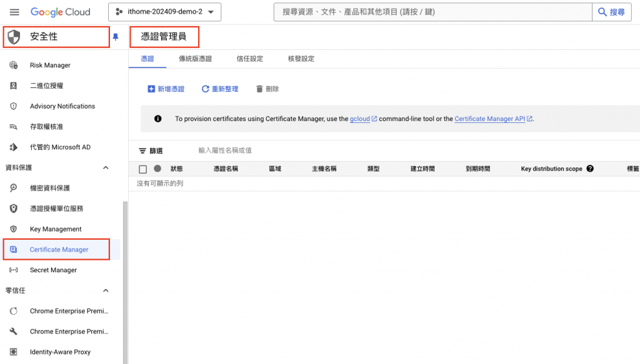Switch to the 傳統版憑證 tab
The width and height of the screenshot is (640, 364).
click(x=195, y=59)
